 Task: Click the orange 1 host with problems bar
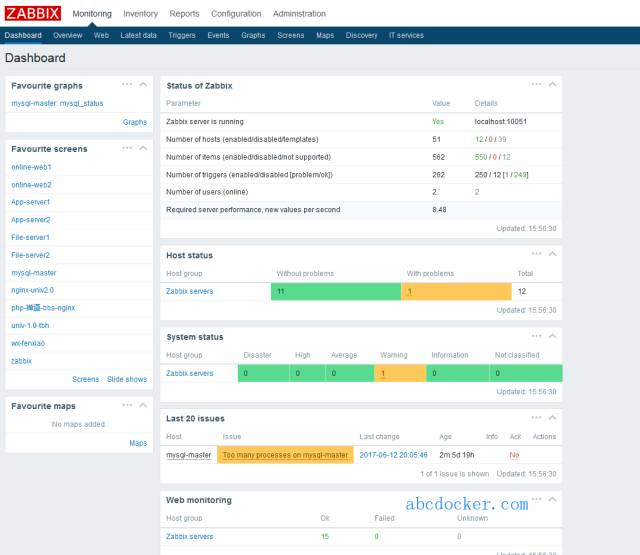456,291
